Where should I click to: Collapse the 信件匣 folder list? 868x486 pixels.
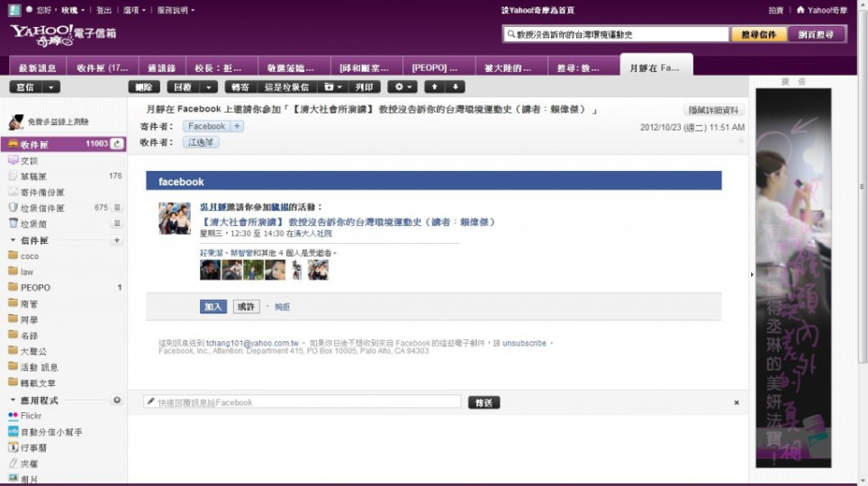pos(13,240)
